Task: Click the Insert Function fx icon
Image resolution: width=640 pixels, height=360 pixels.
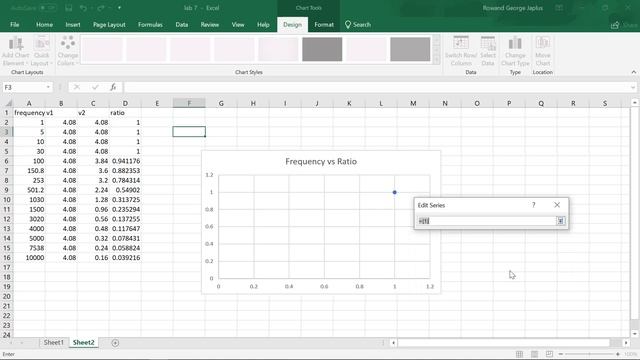Action: [x=113, y=87]
